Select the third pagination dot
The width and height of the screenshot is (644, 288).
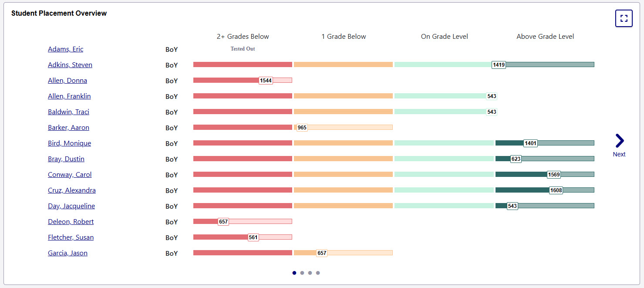(310, 272)
